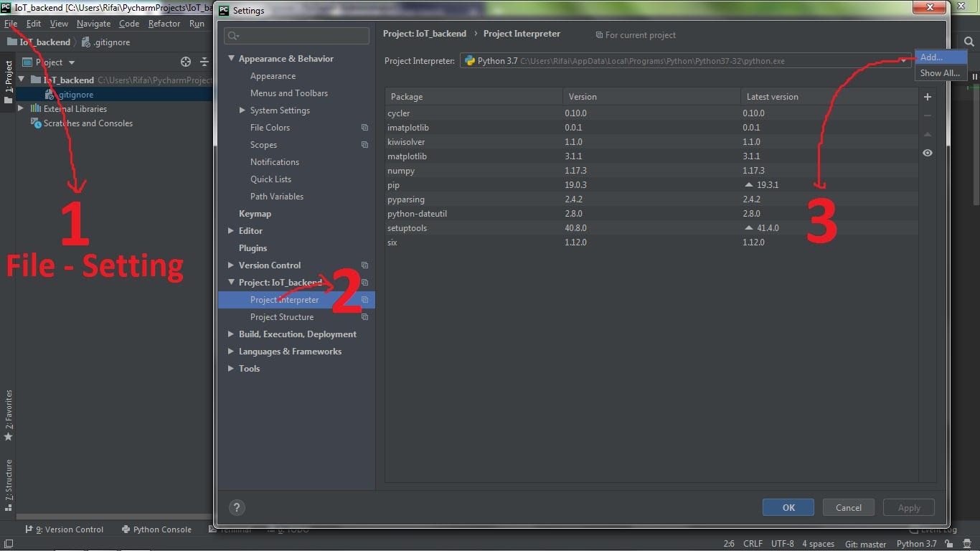Open the Project Interpreter dropdown

coord(685,61)
